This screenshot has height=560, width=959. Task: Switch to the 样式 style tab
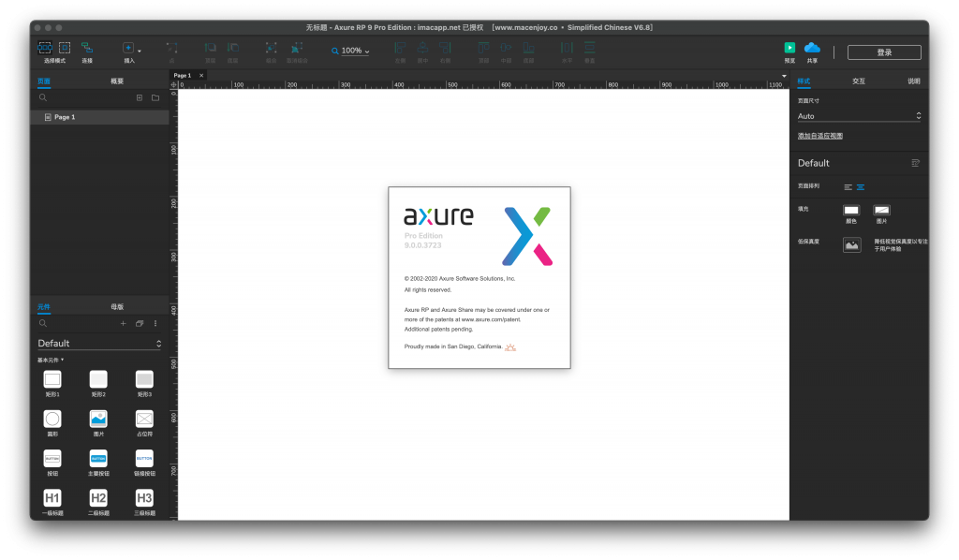(x=804, y=81)
